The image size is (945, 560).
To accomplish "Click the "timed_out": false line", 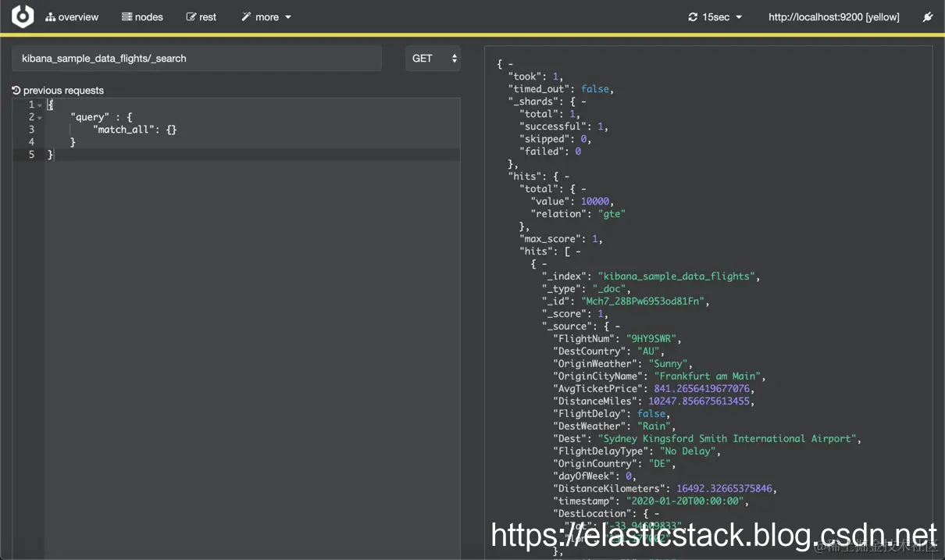I will (x=561, y=89).
